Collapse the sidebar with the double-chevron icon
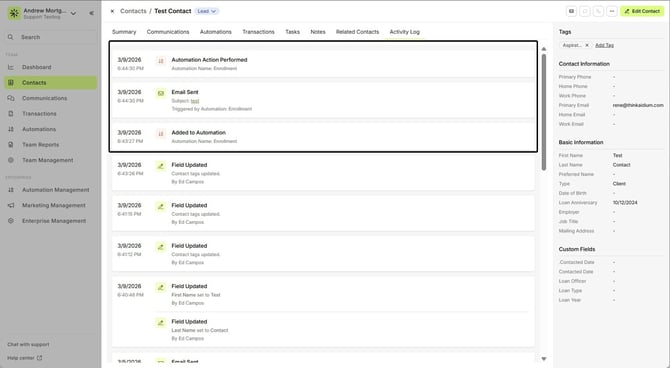This screenshot has width=670, height=368. coord(91,13)
